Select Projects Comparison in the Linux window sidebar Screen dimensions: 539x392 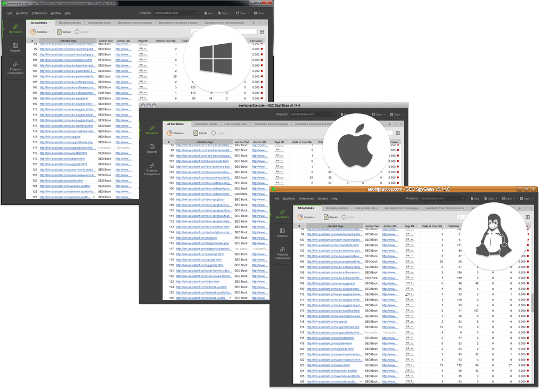(282, 254)
